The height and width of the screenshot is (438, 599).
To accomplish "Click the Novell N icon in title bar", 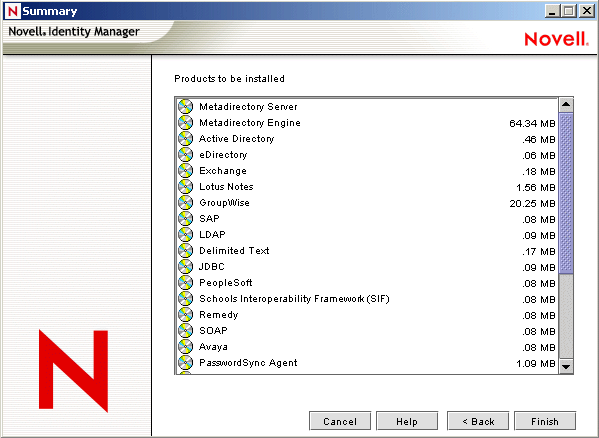I will point(12,11).
